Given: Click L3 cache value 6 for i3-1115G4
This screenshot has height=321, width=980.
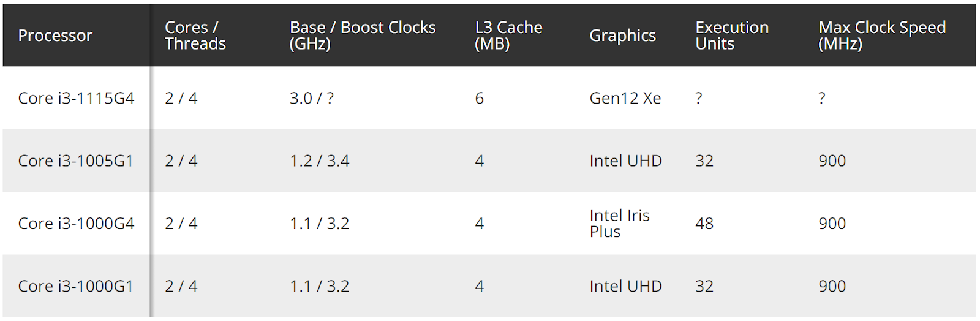Looking at the screenshot, I should tap(479, 98).
